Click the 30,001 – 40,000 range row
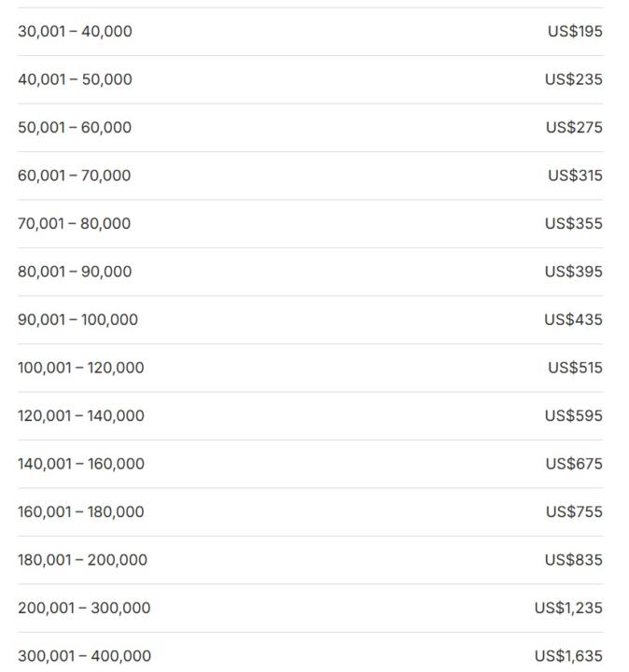The image size is (629, 672). [x=75, y=32]
